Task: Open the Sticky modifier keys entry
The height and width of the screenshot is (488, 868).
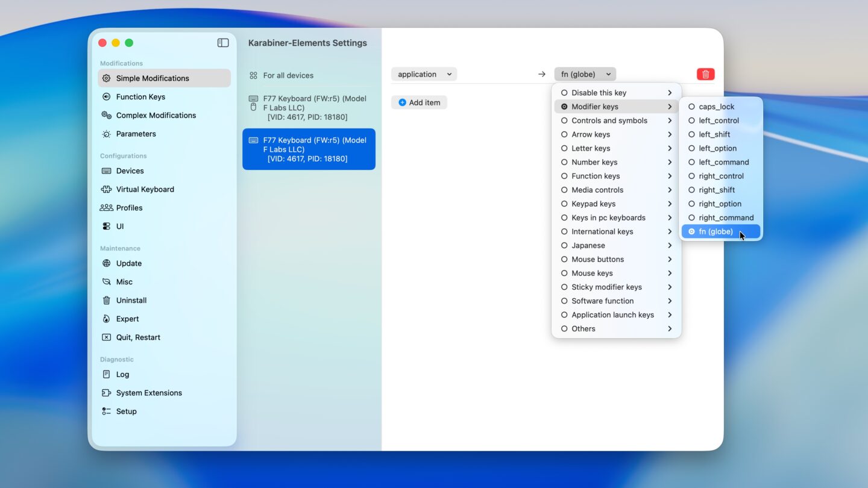Action: pos(617,287)
